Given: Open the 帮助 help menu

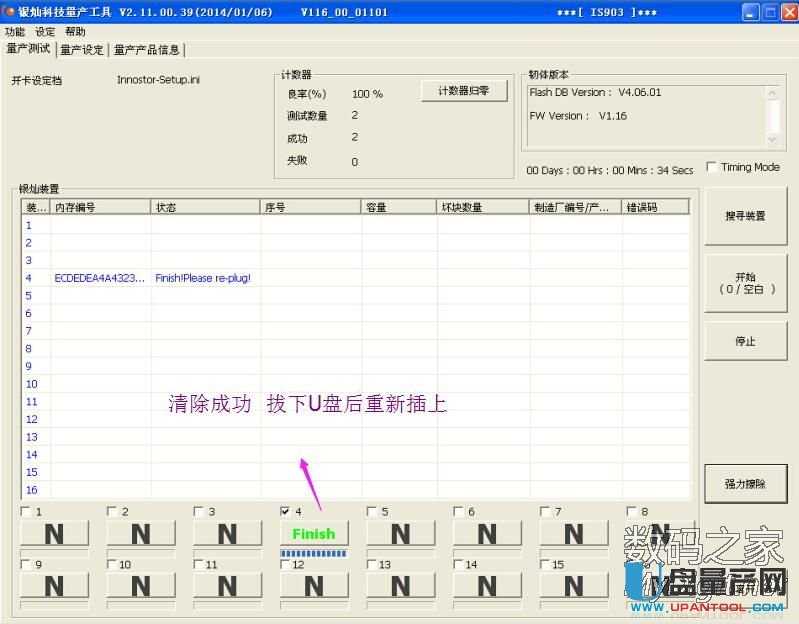Looking at the screenshot, I should (x=76, y=31).
